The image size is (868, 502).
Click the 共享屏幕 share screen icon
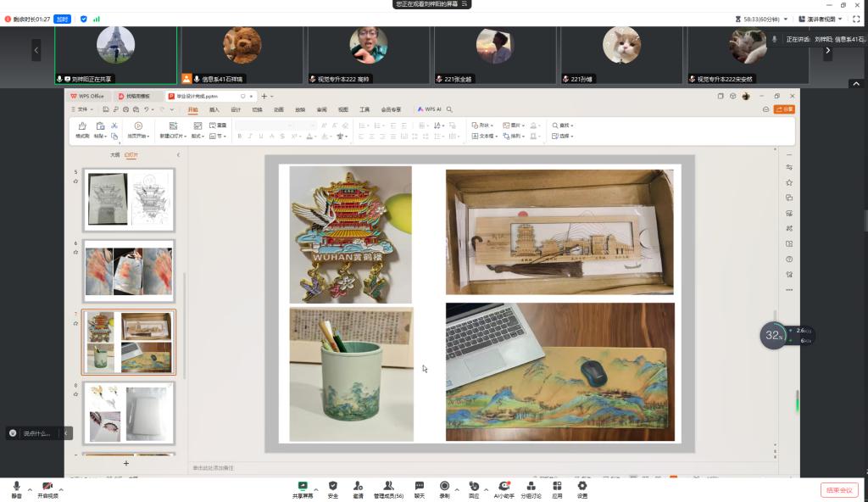coord(303,486)
